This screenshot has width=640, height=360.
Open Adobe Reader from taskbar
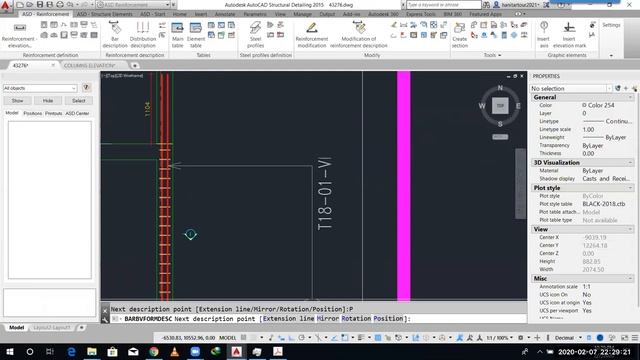[278, 351]
